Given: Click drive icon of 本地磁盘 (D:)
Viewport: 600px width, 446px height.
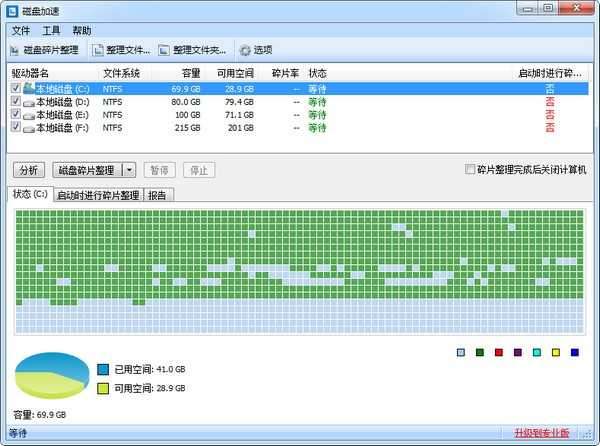Looking at the screenshot, I should click(29, 103).
